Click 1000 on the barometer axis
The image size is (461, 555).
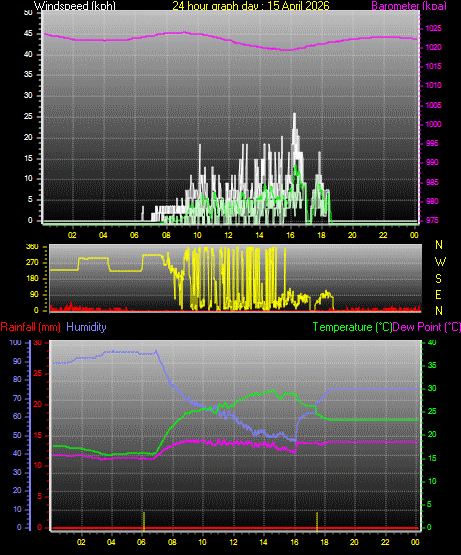[434, 124]
